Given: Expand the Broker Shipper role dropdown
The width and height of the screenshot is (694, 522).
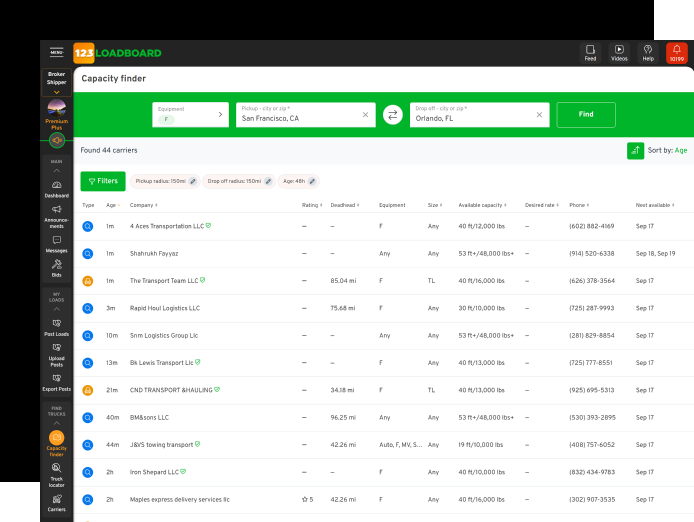Looking at the screenshot, I should click(x=57, y=82).
